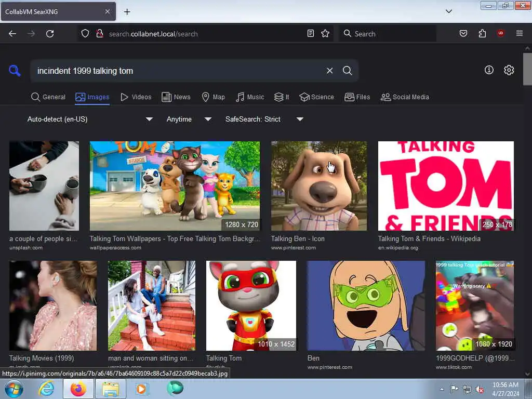Switch to the Videos category tab
Viewport: 532px width, 399px height.
[x=136, y=97]
